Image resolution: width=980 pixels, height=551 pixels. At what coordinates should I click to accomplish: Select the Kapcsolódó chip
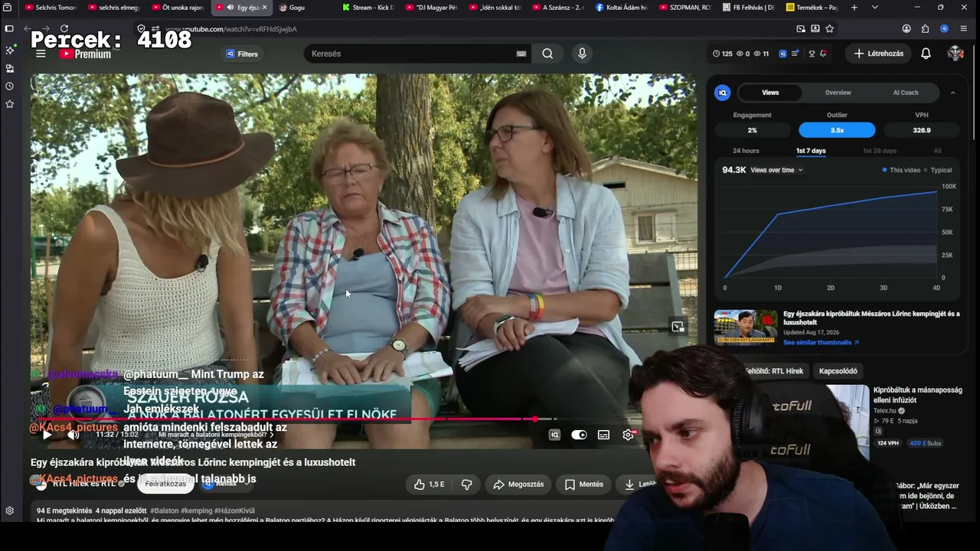coord(838,371)
